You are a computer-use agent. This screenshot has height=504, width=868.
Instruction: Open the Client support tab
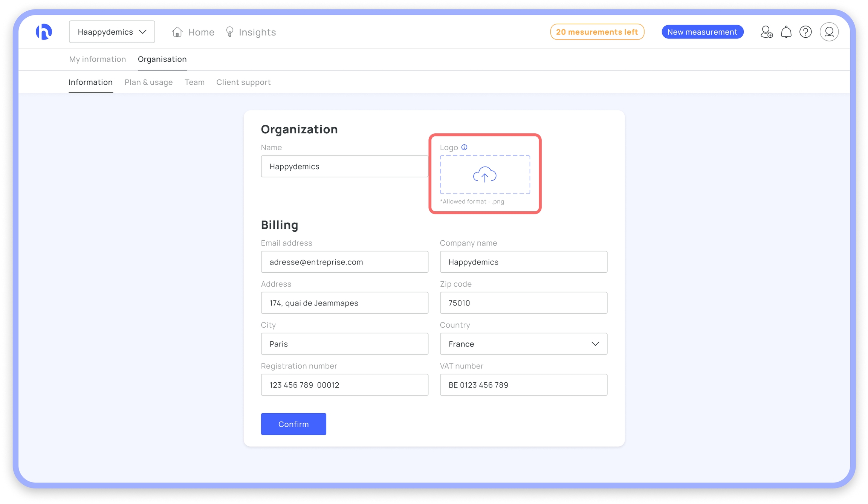(x=243, y=82)
